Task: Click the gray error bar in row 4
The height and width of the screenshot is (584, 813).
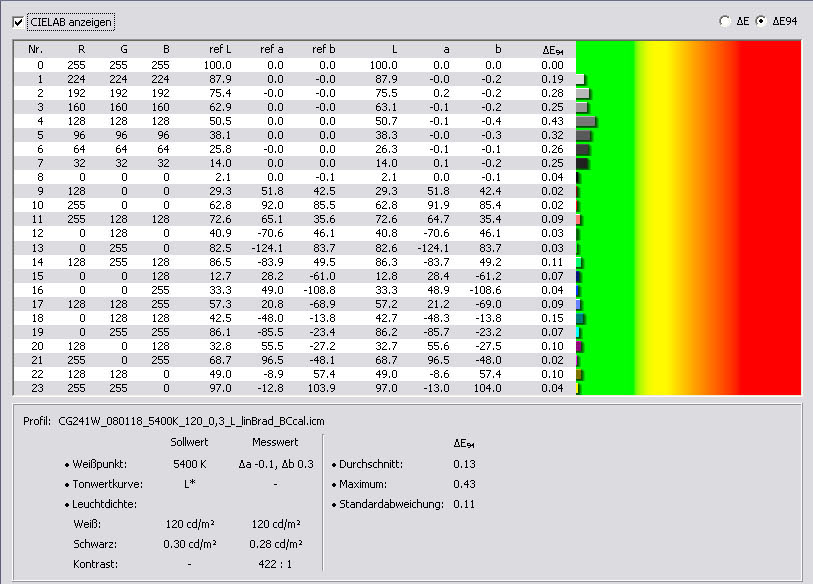Action: point(586,121)
